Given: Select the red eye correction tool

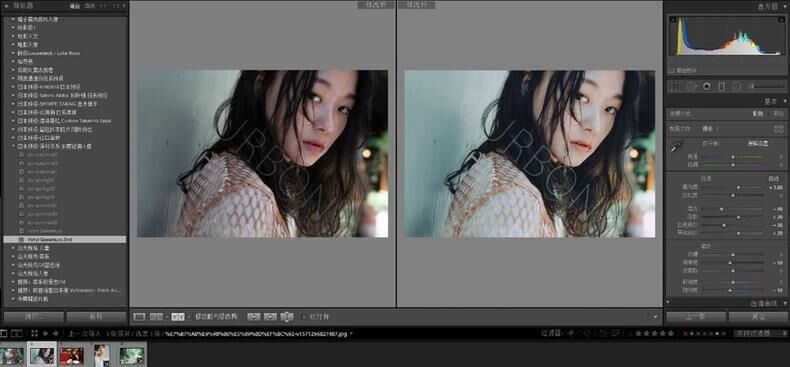Looking at the screenshot, I should coord(707,87).
